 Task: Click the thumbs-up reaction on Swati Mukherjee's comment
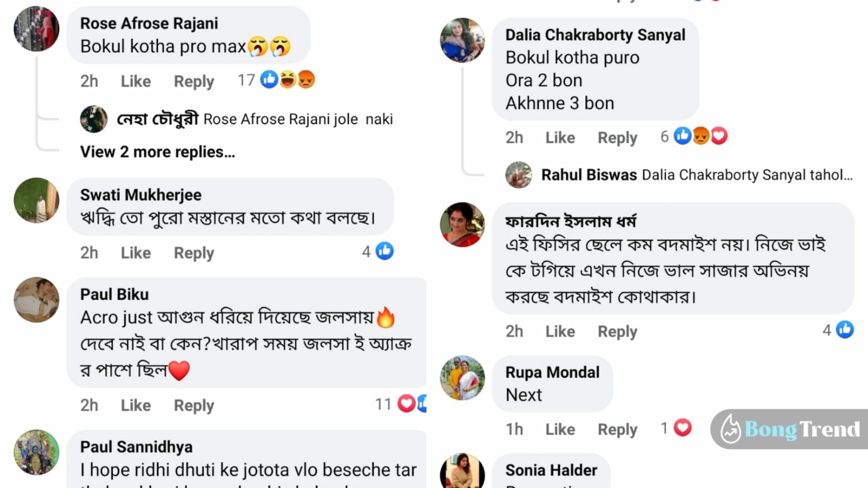385,251
